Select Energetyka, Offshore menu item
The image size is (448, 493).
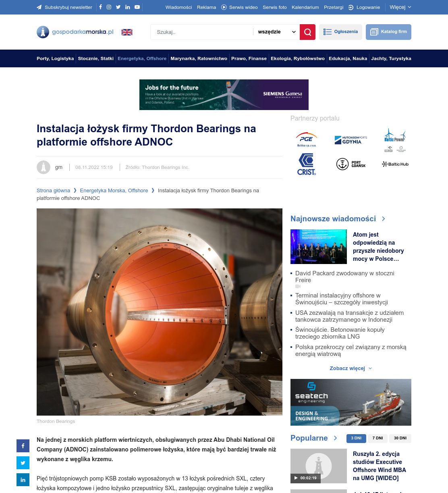tap(142, 58)
